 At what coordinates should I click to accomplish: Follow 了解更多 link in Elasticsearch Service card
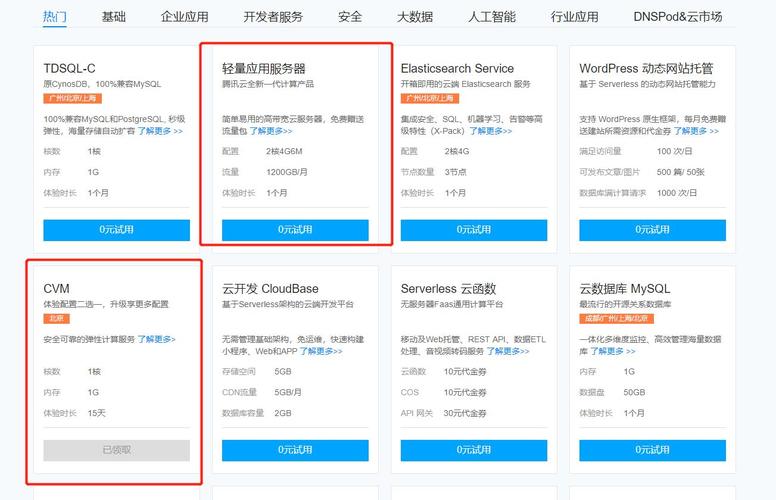pyautogui.click(x=490, y=131)
